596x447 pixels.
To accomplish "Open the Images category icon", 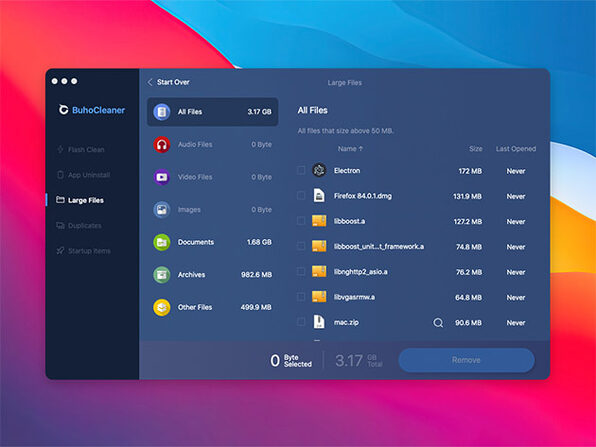I will 162,210.
